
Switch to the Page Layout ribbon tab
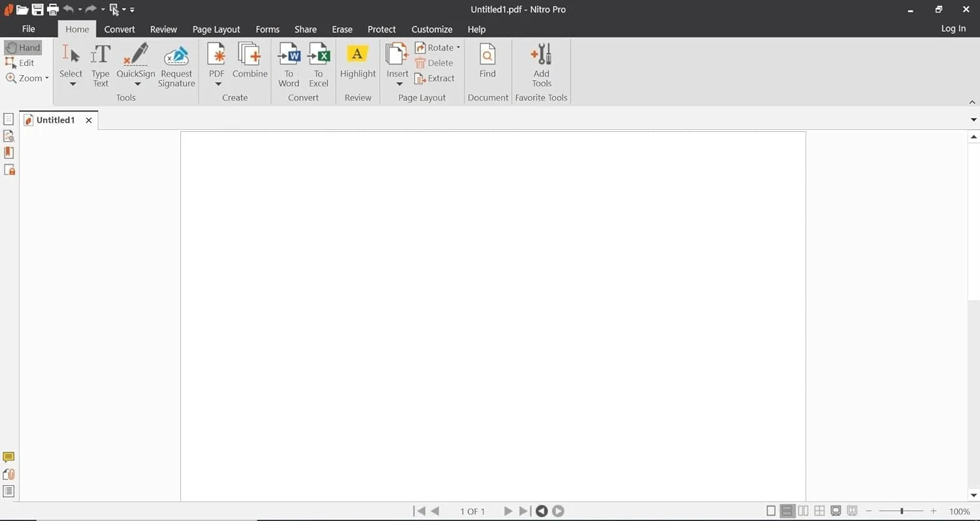[x=216, y=29]
